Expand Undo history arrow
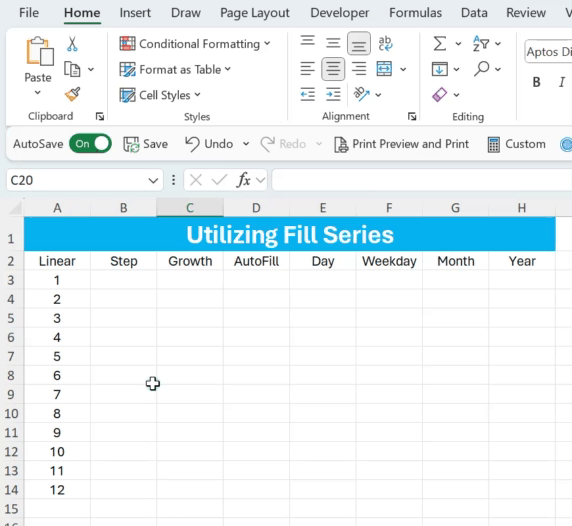Screen dimensions: 572x526 (x=246, y=144)
